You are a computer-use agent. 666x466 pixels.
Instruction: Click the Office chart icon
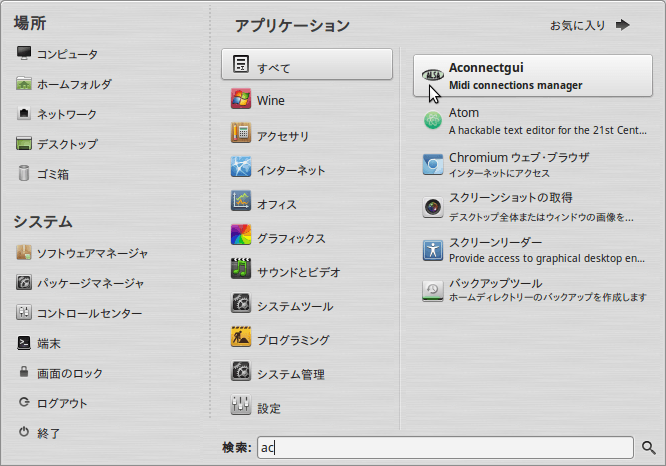pyautogui.click(x=241, y=201)
